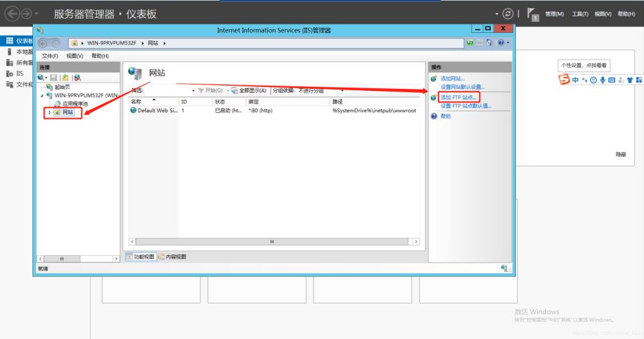Click arrow after 网站 in address breadcrumb
The width and height of the screenshot is (644, 339).
[x=164, y=43]
